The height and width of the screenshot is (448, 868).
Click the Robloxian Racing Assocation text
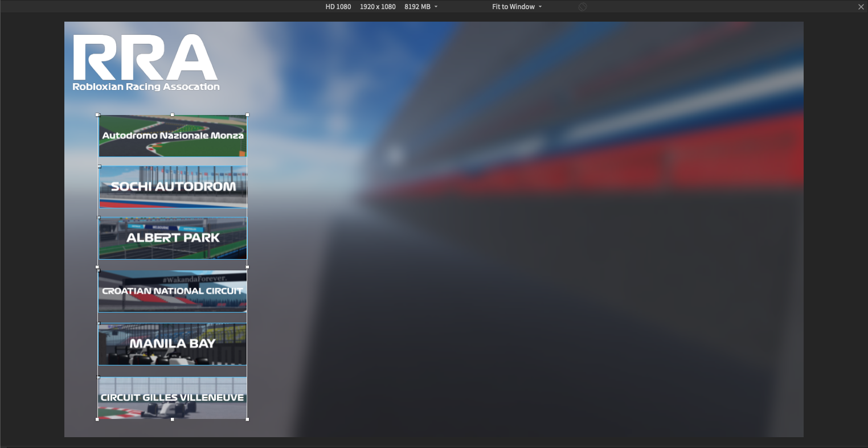pyautogui.click(x=146, y=87)
